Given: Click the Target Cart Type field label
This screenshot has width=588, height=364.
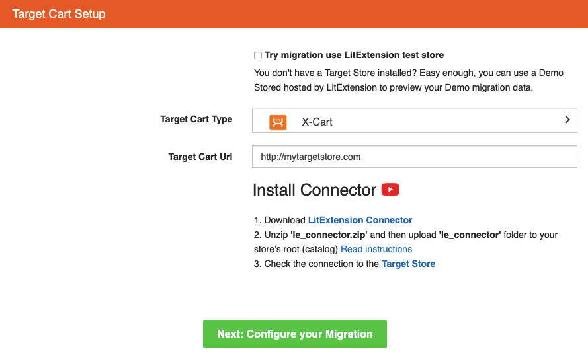Looking at the screenshot, I should tap(196, 120).
